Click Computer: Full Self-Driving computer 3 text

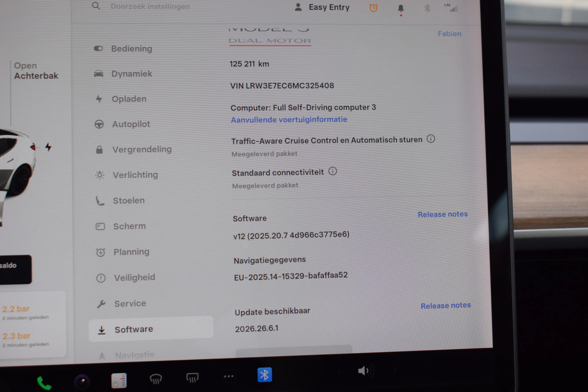[x=303, y=107]
